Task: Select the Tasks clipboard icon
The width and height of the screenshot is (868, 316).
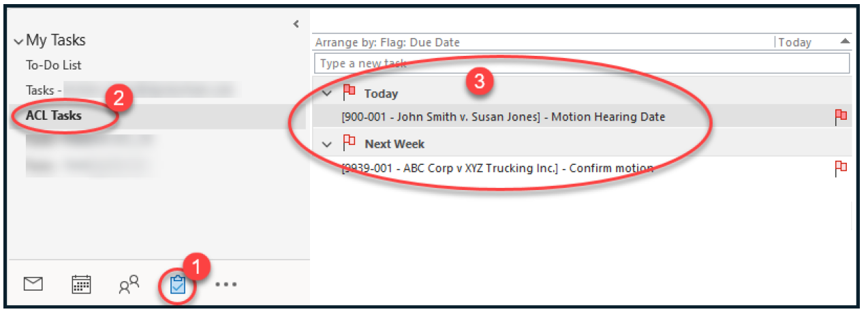Action: pyautogui.click(x=176, y=285)
